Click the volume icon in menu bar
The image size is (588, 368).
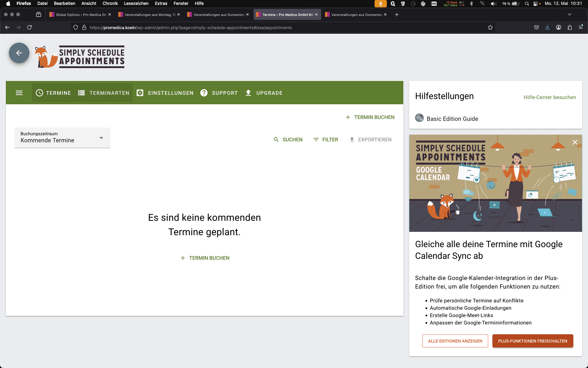click(x=493, y=4)
